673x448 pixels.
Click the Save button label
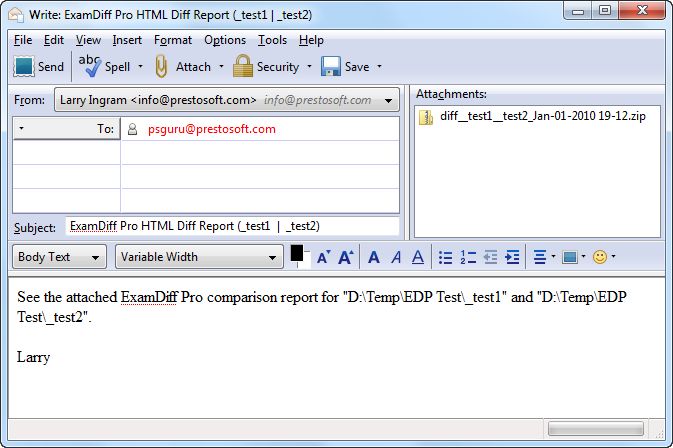tap(357, 67)
